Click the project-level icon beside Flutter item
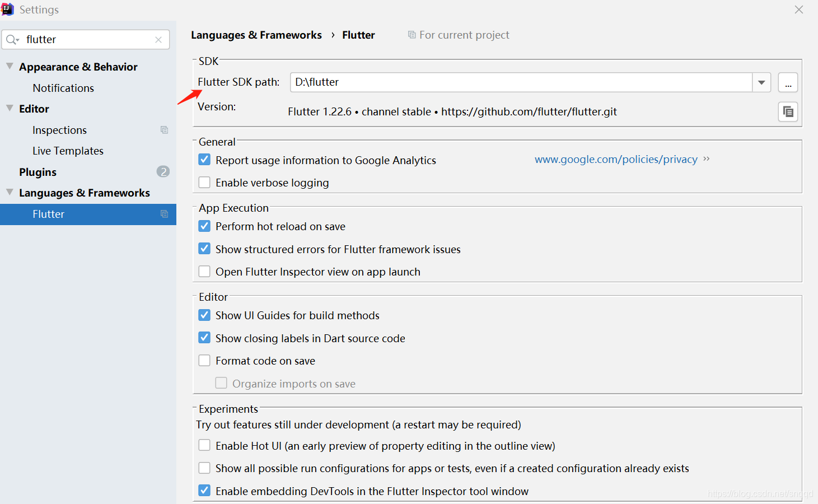 click(165, 214)
